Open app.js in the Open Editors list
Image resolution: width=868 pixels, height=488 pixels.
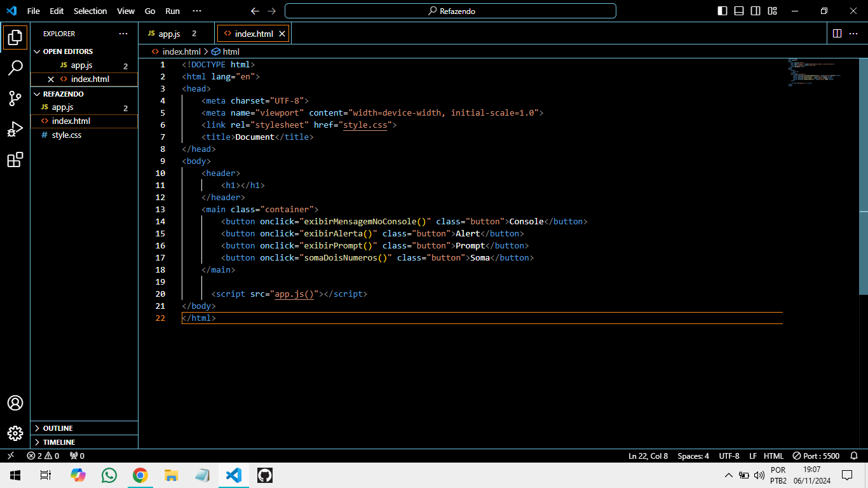(x=84, y=65)
